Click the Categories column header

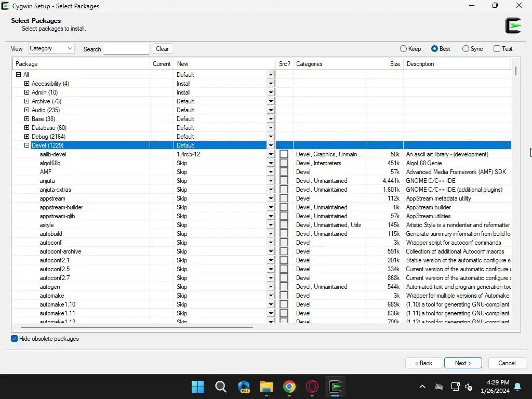click(x=329, y=64)
